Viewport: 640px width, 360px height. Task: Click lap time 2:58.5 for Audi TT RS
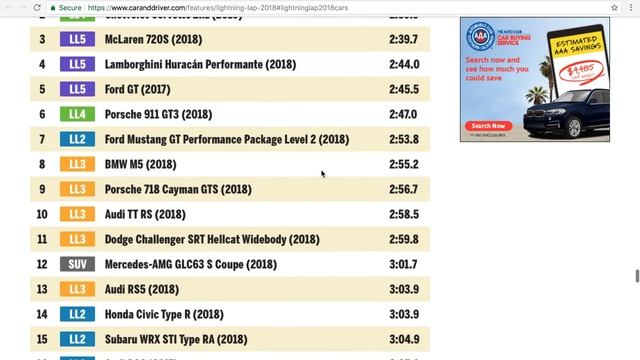click(404, 214)
